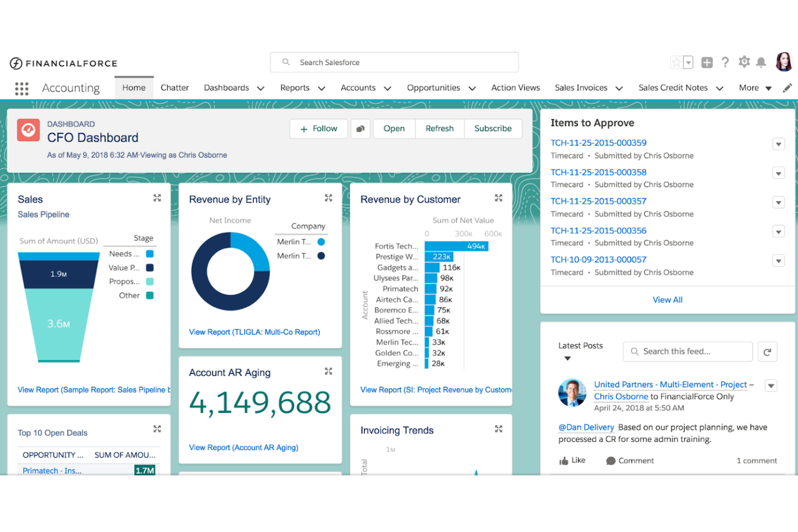This screenshot has width=798, height=532.
Task: Click the search magnifier icon in Search Salesforce
Action: click(x=286, y=62)
